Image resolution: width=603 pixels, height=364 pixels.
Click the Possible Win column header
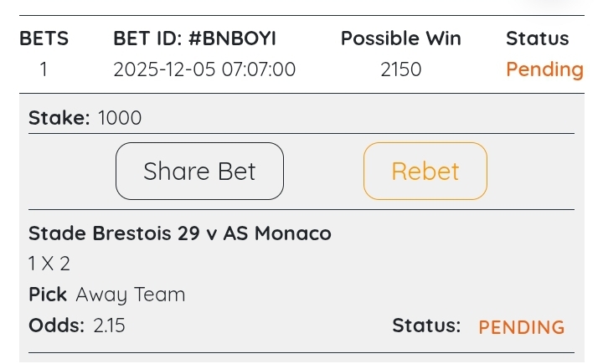pyautogui.click(x=400, y=38)
